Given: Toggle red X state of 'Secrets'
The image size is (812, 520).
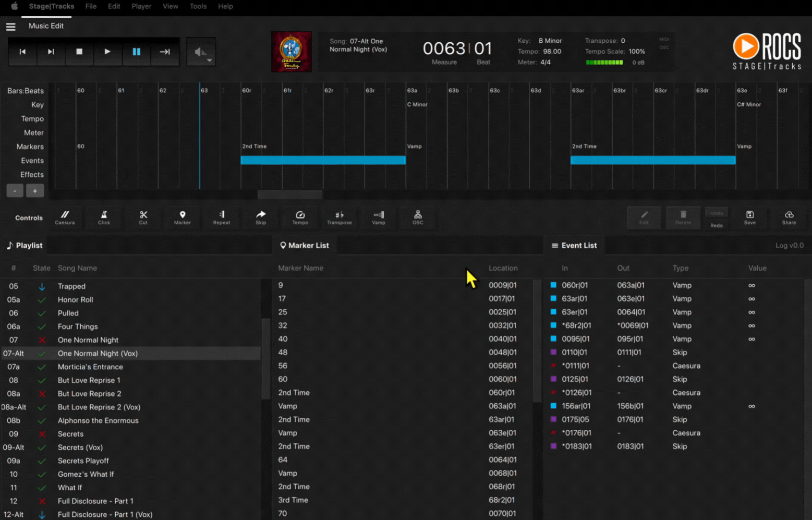Looking at the screenshot, I should coord(42,434).
